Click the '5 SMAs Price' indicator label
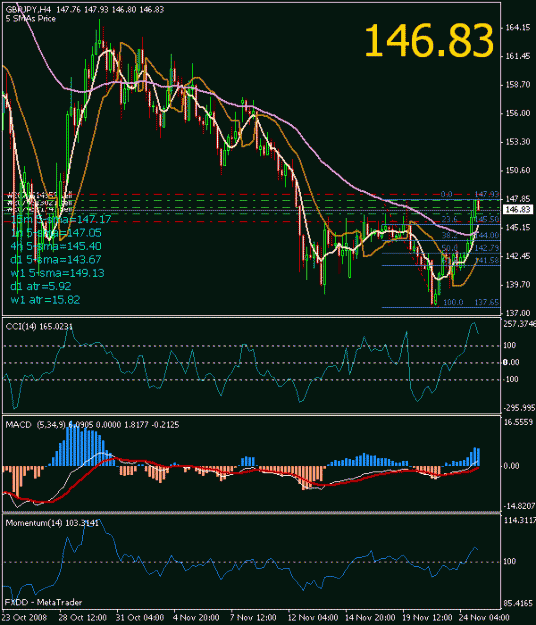 pyautogui.click(x=31, y=19)
